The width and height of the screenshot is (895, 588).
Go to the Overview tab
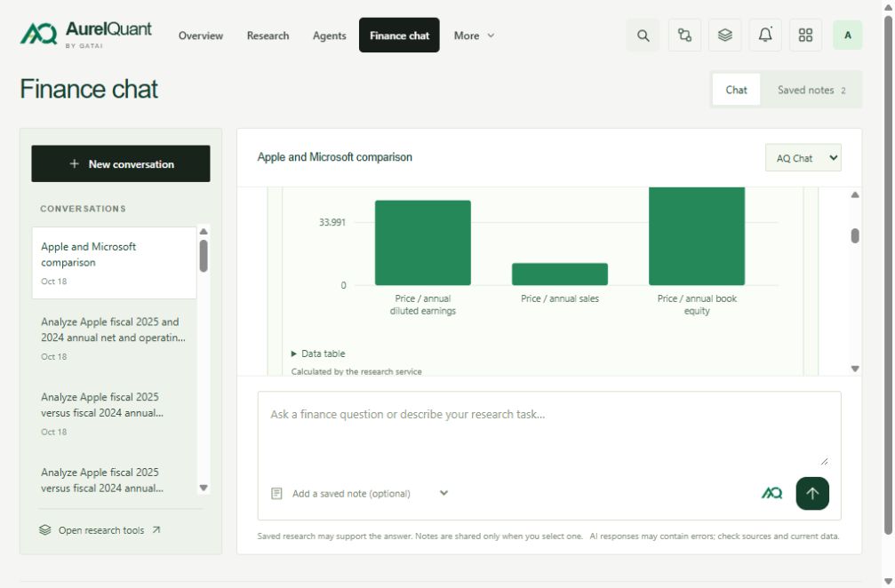click(x=200, y=36)
